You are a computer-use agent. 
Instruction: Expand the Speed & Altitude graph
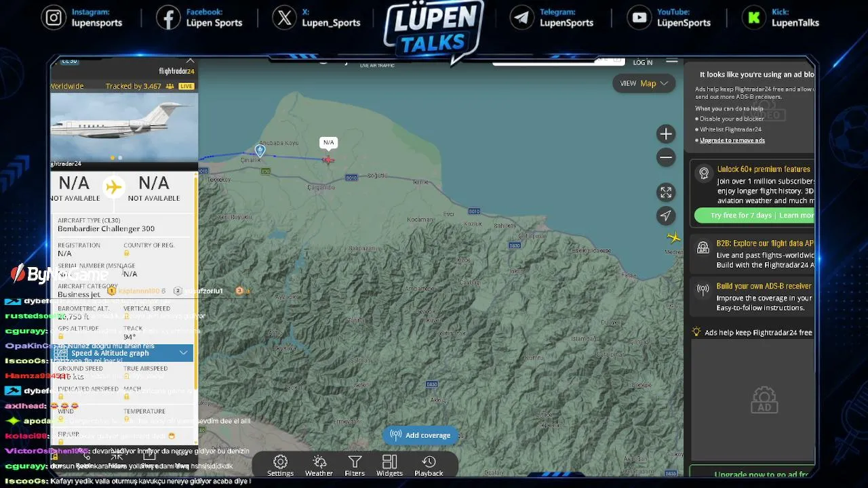(123, 352)
